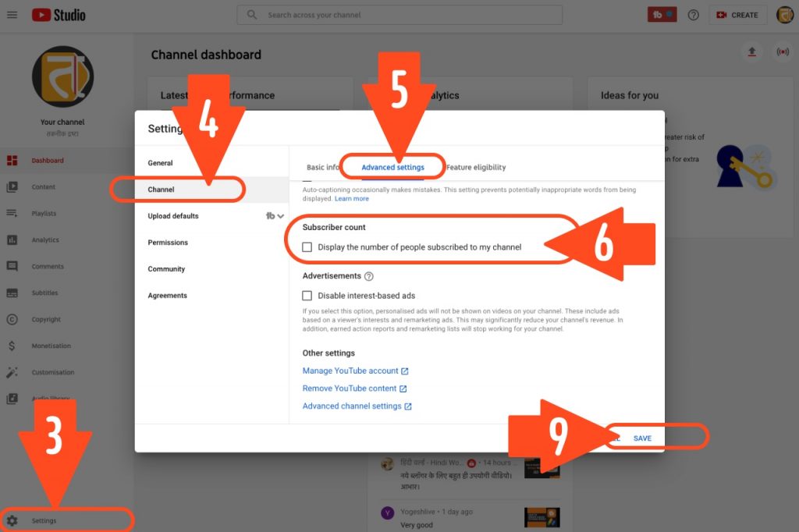The width and height of the screenshot is (799, 532).
Task: Open Dashboard label in sidebar
Action: 48,161
